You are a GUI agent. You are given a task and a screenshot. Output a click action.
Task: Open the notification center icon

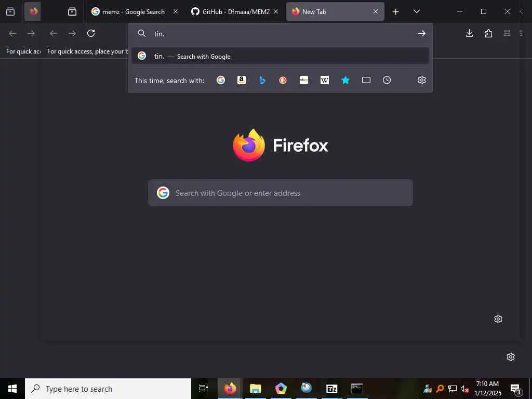pyautogui.click(x=516, y=389)
